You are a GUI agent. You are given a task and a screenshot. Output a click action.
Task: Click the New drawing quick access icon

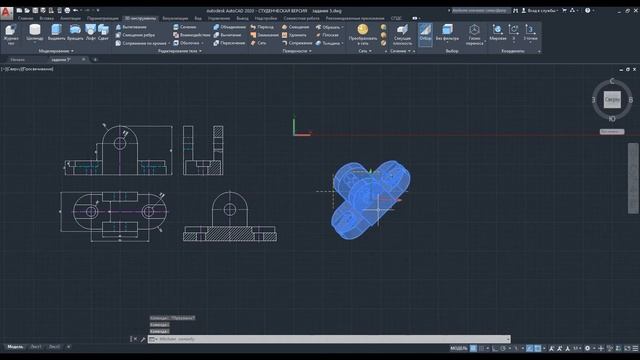[19, 11]
